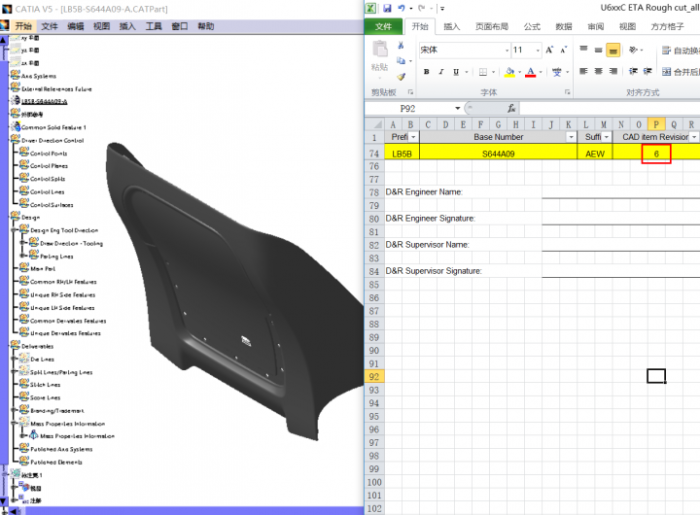Click the Undo arrow in Excel
This screenshot has width=700, height=515.
tap(402, 7)
